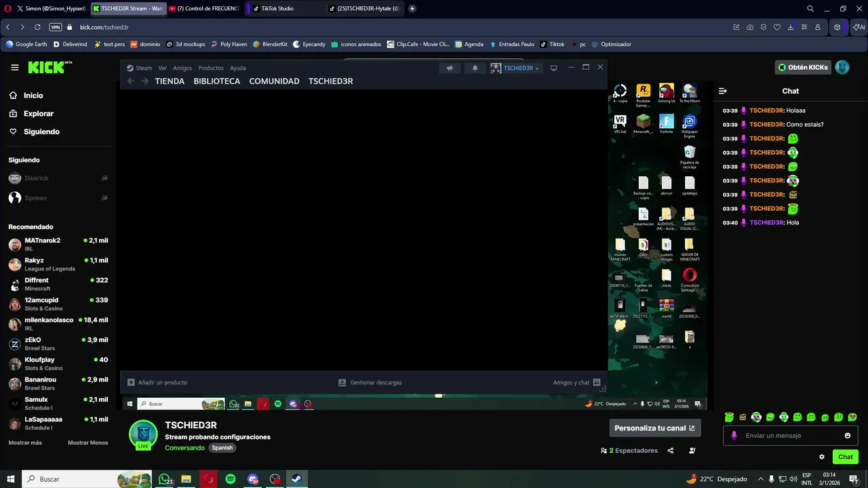Image resolution: width=868 pixels, height=488 pixels.
Task: Open Amigos menu in Steam window
Action: pos(182,68)
